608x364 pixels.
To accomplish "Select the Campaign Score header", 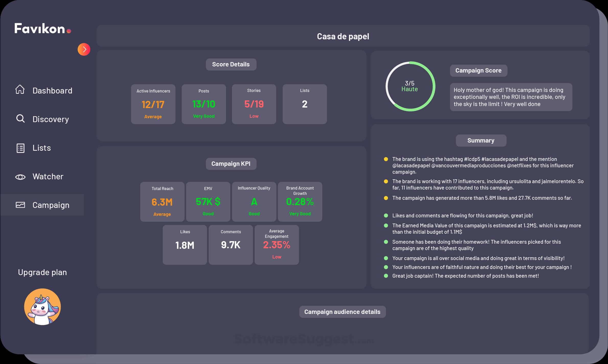I will 478,70.
